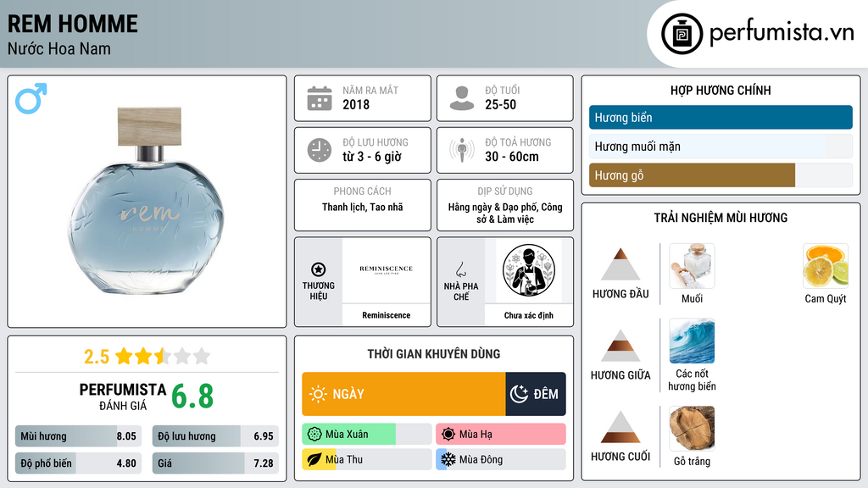868x488 pixels.
Task: Click the perfumista.vn bottle logo icon
Action: coord(682,34)
